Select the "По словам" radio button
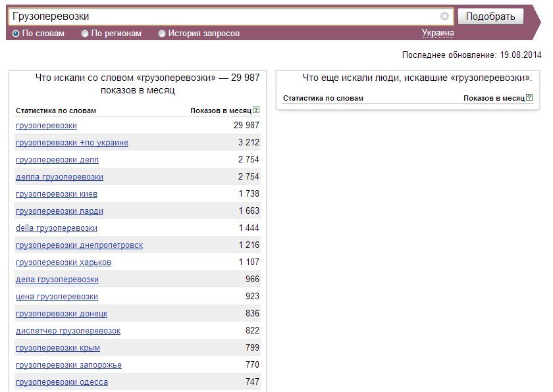The height and width of the screenshot is (392, 553). coord(16,34)
